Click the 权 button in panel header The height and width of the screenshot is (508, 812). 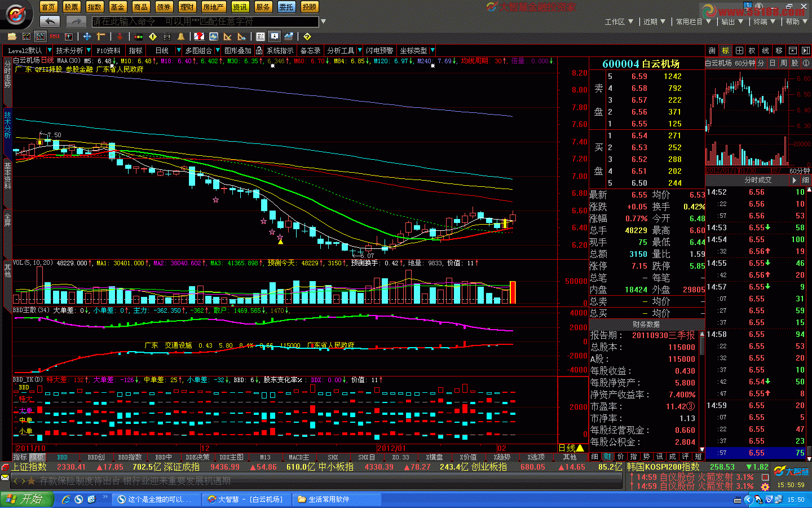click(752, 50)
